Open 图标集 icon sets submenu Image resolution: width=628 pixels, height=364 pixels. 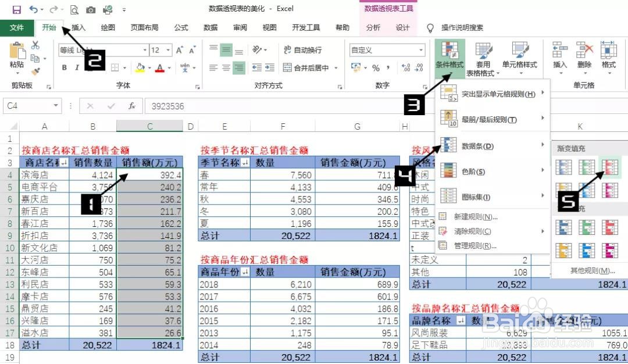[x=493, y=197]
